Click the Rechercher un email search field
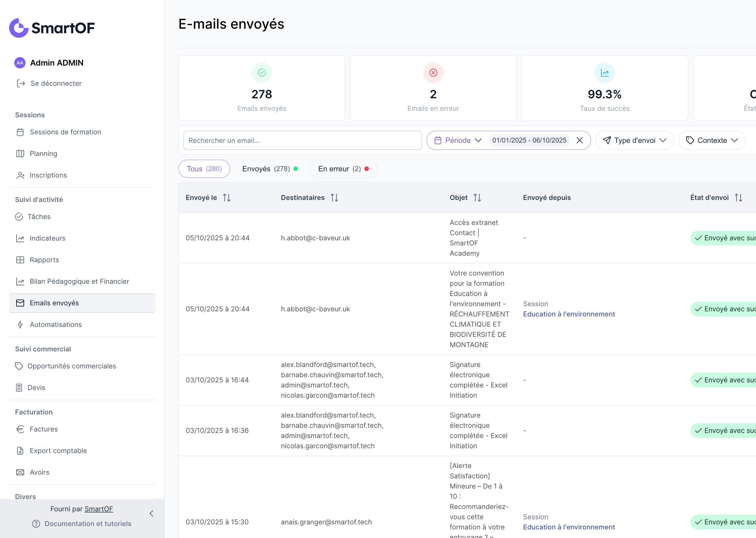The width and height of the screenshot is (756, 538). coord(302,140)
